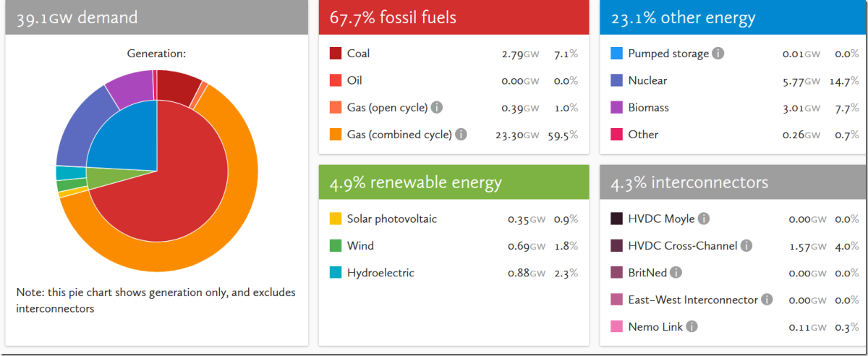Screen dimensions: 868x356
Task: Click the Solar photovoltaic yellow swatch
Action: [x=336, y=219]
